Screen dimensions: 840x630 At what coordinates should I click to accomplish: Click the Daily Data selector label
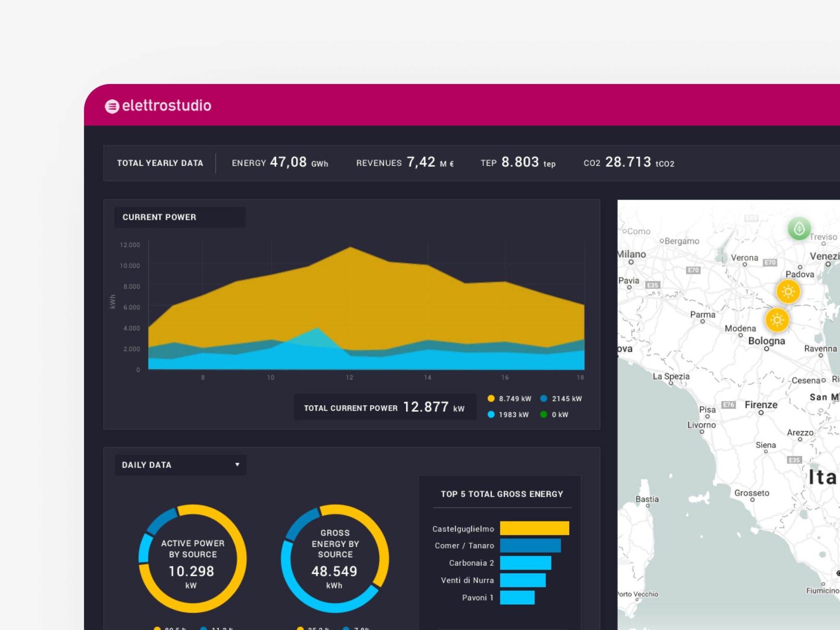click(147, 465)
